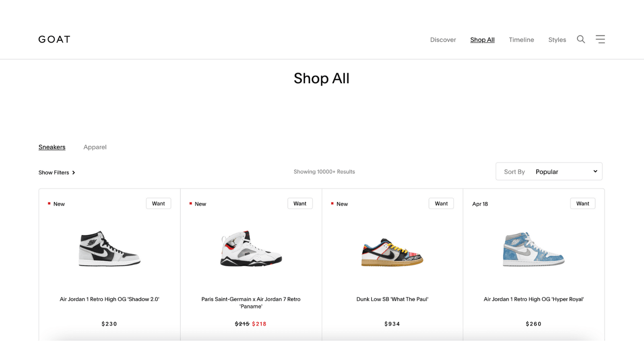This screenshot has height=362, width=644.
Task: Toggle Want on Shadow 2.0 sneaker
Action: pyautogui.click(x=159, y=204)
